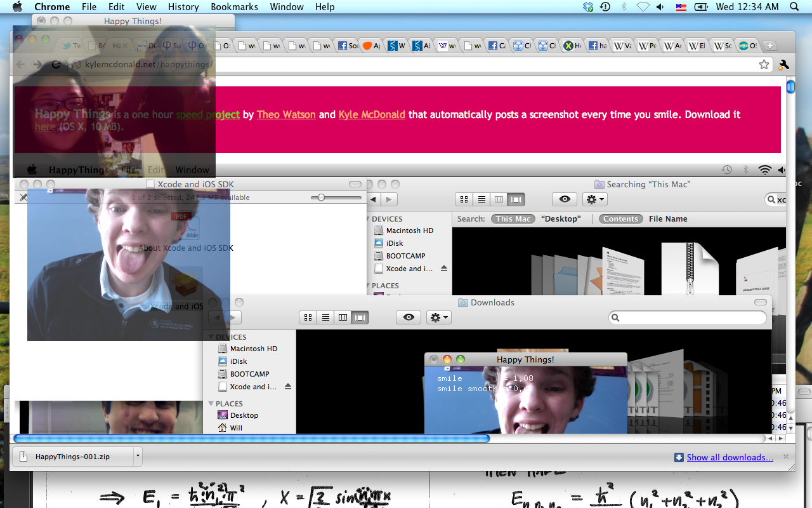Screen dimensions: 812x508
Task: Bookmark this page with the star icon
Action: pos(764,65)
